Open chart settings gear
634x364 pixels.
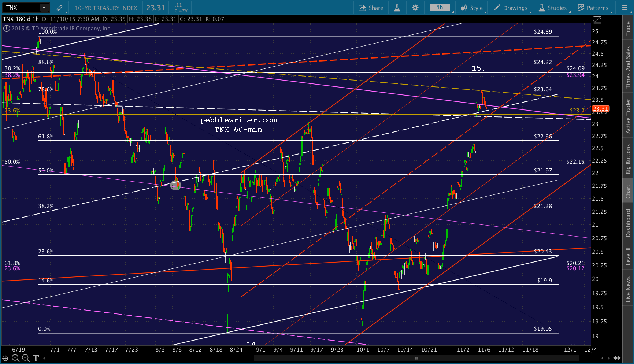[x=415, y=8]
